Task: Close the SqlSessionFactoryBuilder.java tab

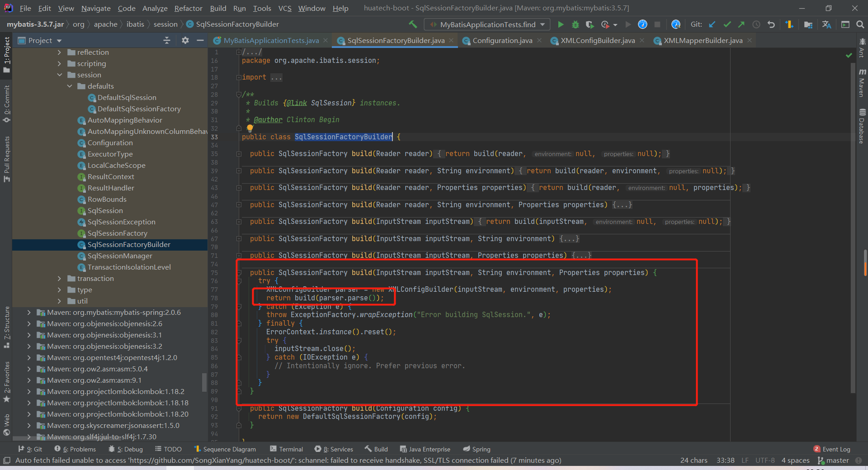Action: 451,40
